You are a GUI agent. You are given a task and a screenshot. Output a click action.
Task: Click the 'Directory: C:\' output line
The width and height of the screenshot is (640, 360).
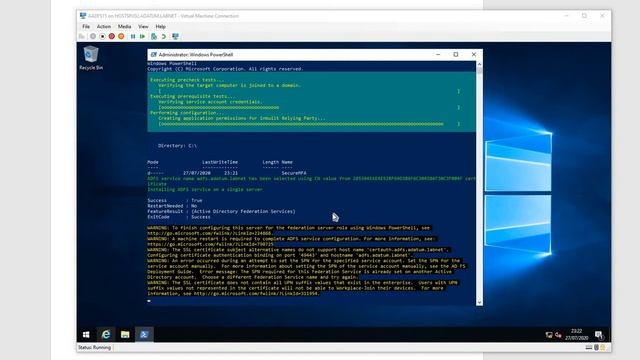pos(177,146)
